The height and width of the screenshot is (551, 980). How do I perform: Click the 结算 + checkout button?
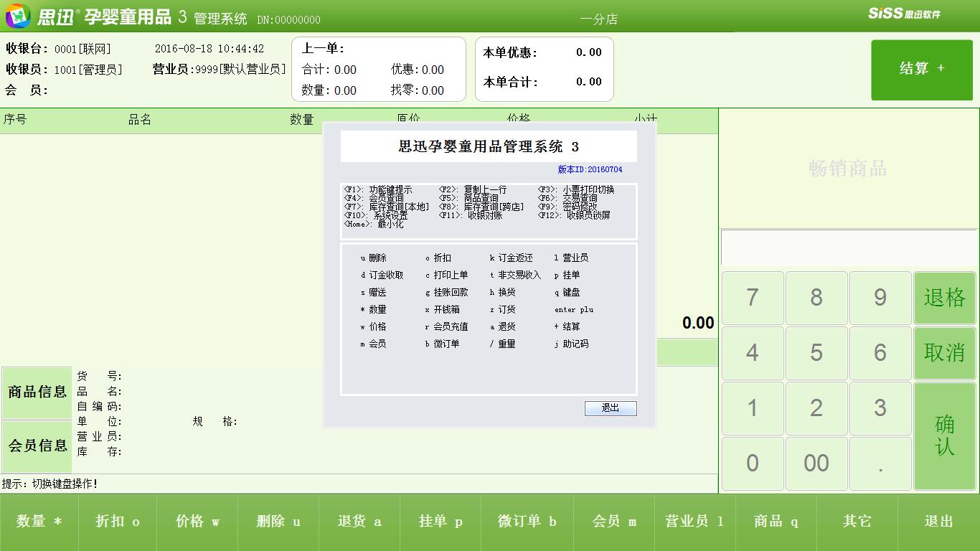click(922, 70)
